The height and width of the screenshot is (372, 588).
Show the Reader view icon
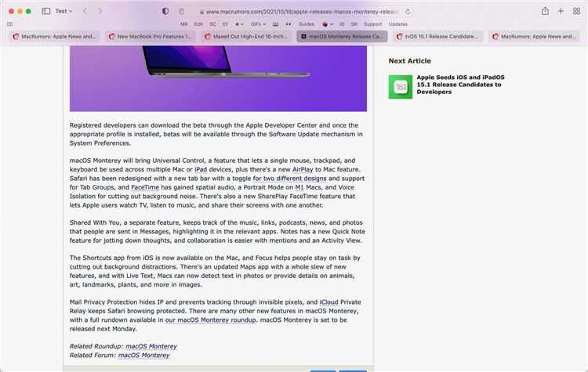182,12
